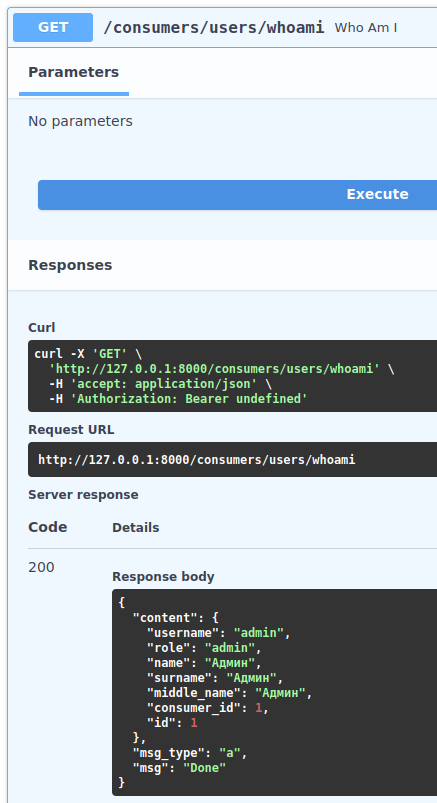The image size is (437, 803).
Task: Click the Request URL value box
Action: tap(233, 459)
